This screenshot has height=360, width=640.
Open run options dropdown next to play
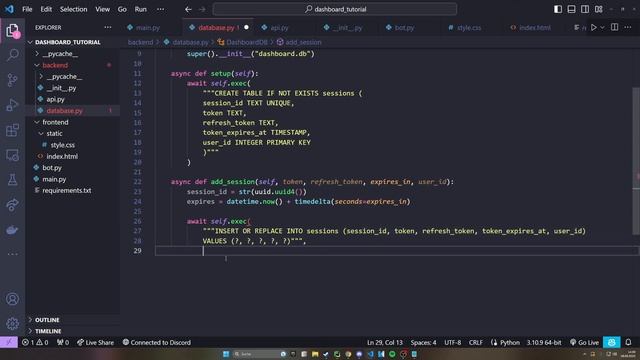[602, 27]
